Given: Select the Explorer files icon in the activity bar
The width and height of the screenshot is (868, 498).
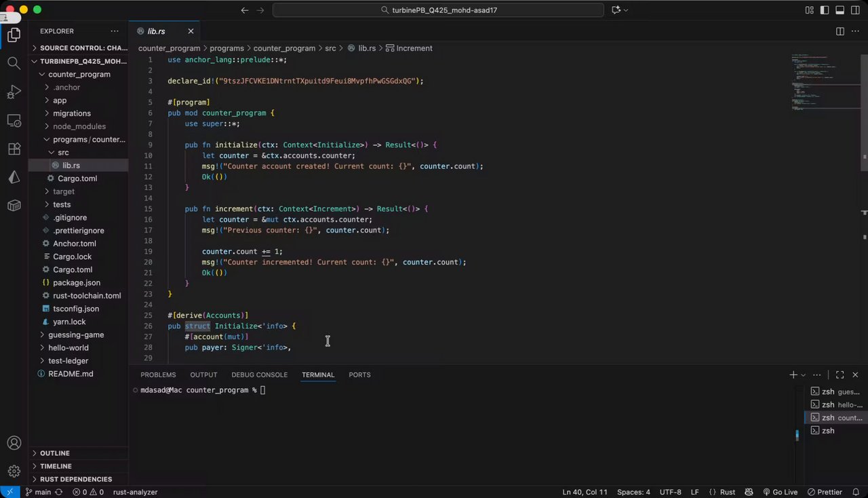Looking at the screenshot, I should click(x=14, y=35).
